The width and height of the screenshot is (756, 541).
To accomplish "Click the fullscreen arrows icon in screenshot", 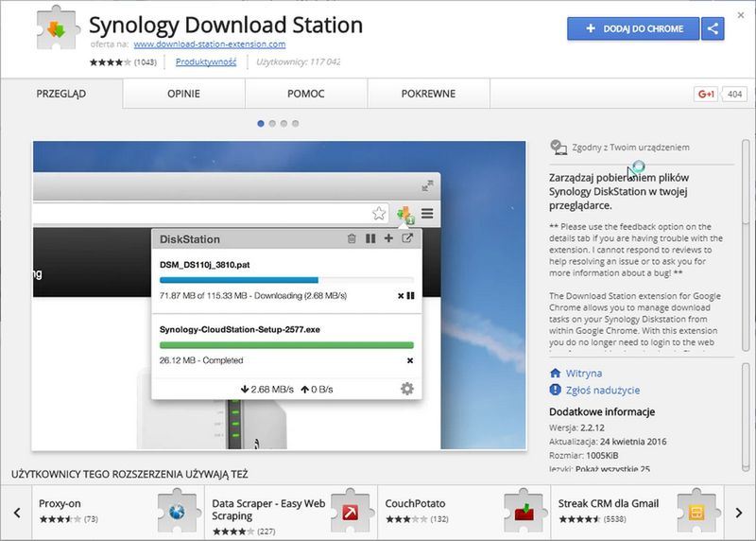I will [427, 185].
